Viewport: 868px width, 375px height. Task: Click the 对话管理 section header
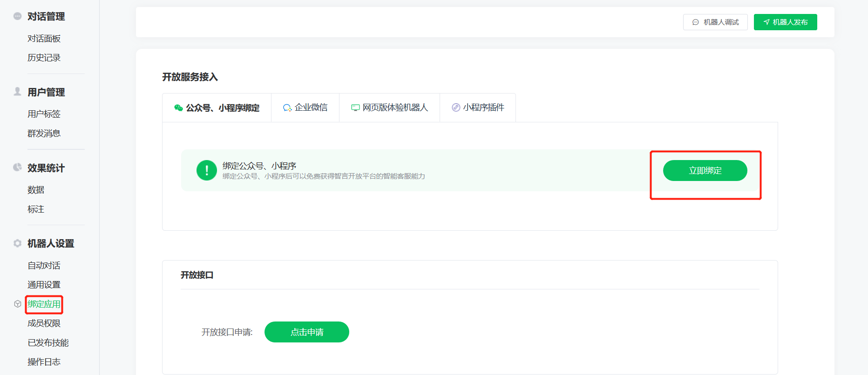point(46,16)
